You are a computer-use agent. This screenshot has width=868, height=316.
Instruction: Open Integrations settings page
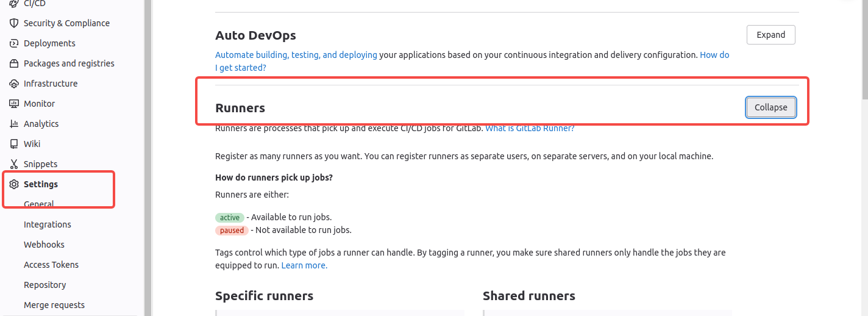click(47, 224)
